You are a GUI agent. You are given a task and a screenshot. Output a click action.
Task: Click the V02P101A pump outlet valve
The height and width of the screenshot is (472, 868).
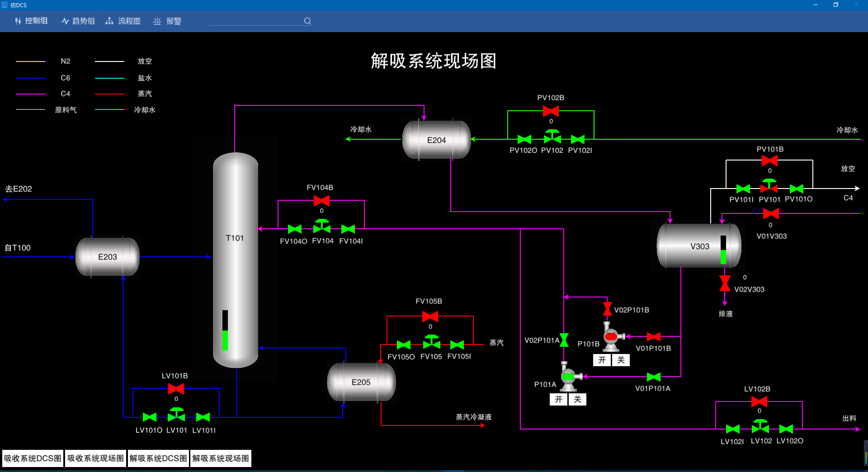[564, 340]
